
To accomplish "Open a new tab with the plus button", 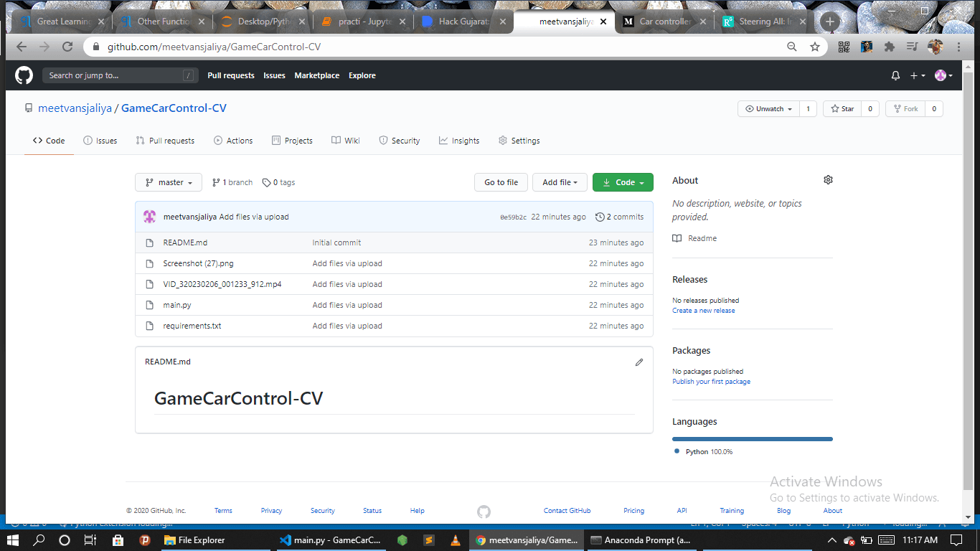I will [x=830, y=22].
